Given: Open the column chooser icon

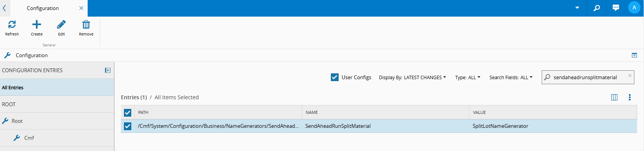Looking at the screenshot, I should click(614, 97).
